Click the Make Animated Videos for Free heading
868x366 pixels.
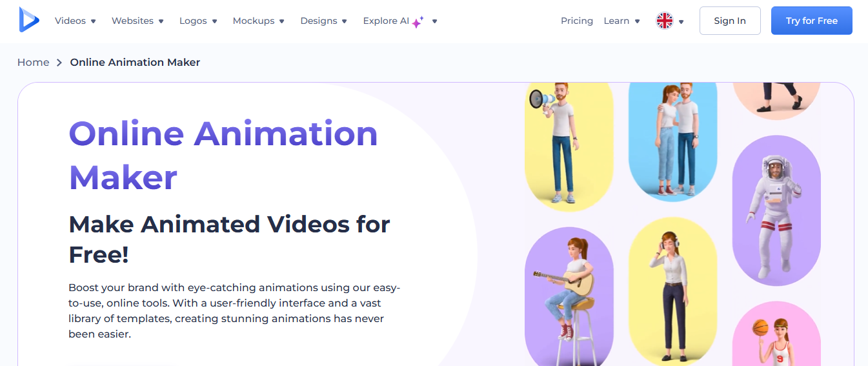pyautogui.click(x=230, y=239)
